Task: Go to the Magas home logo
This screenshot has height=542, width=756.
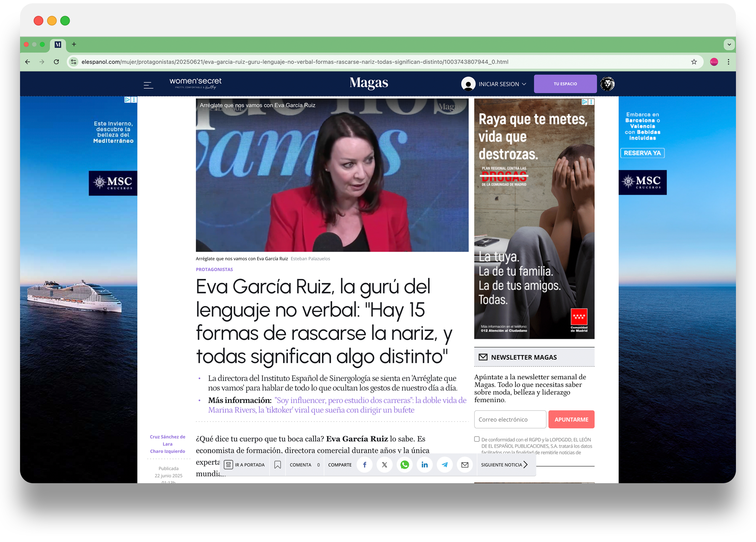Action: 369,83
